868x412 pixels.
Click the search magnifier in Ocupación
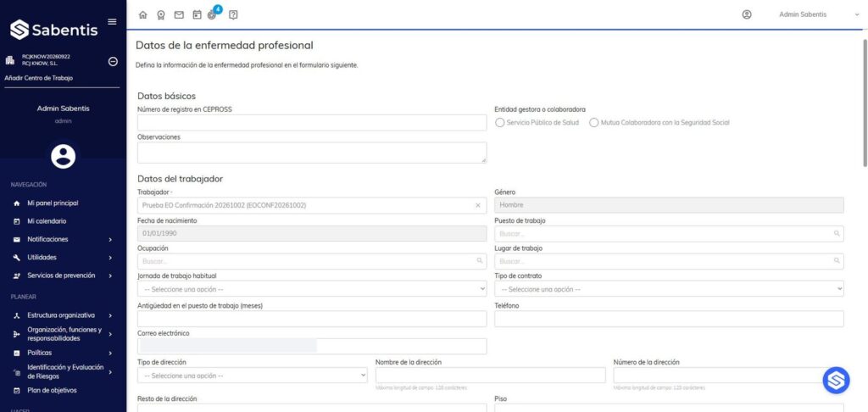pos(480,260)
